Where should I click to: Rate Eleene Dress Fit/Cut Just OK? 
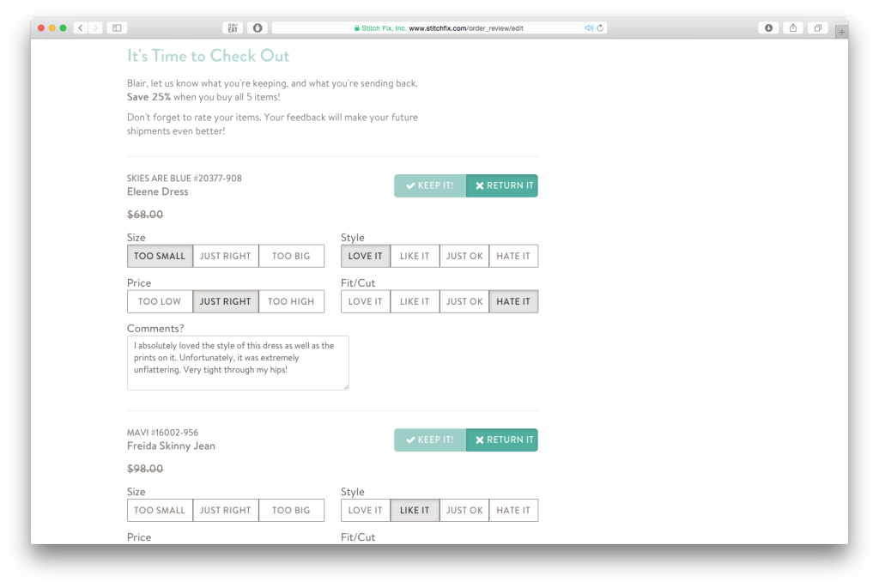tap(464, 301)
